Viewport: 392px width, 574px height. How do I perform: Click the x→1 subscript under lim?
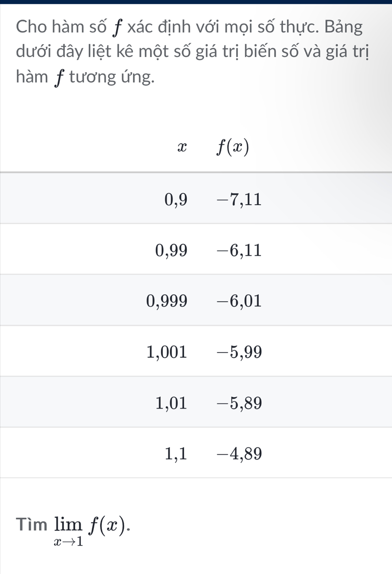tap(68, 542)
